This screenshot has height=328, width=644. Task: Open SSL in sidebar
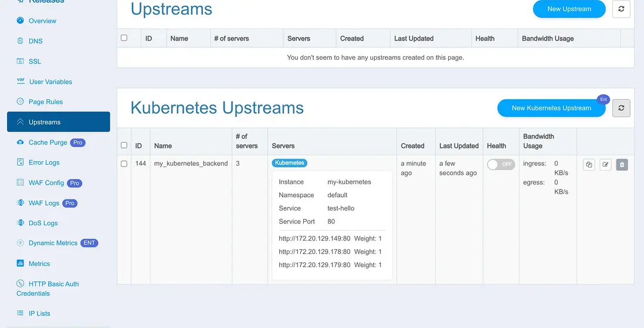coord(35,61)
